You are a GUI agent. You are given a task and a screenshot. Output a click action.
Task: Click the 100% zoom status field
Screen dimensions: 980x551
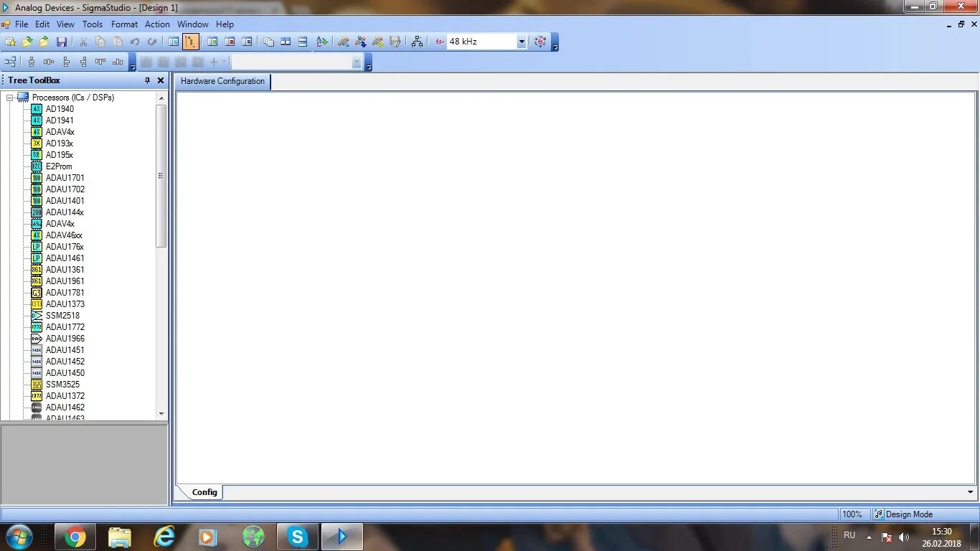coord(854,514)
